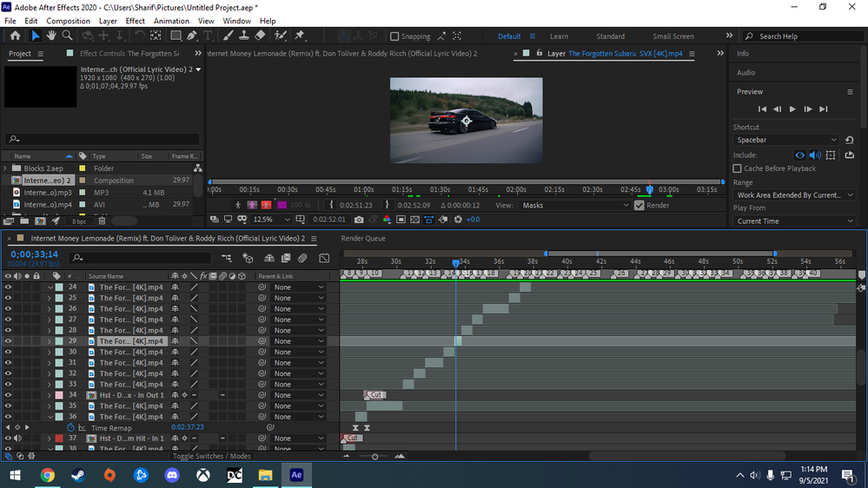Select the Hand tool

(51, 36)
